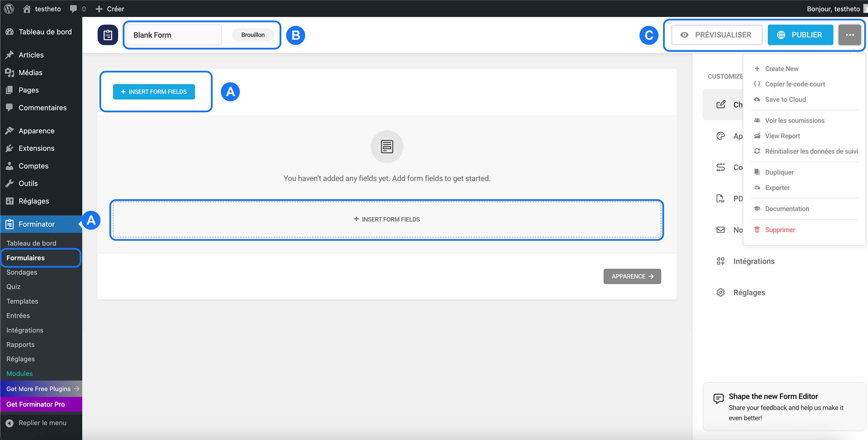Open the Formulaires link under Forminator
The height and width of the screenshot is (440, 868).
(x=26, y=257)
